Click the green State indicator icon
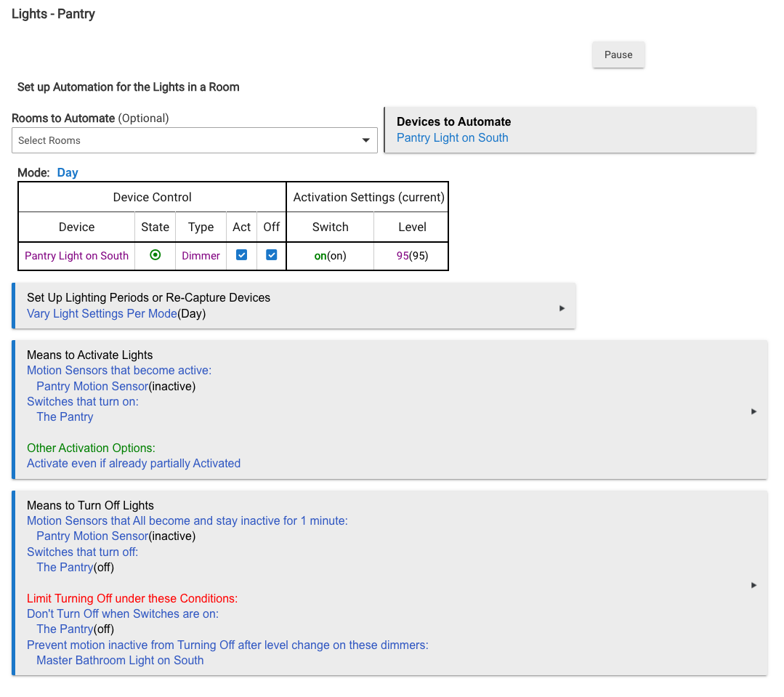This screenshot has height=697, width=784. (155, 255)
